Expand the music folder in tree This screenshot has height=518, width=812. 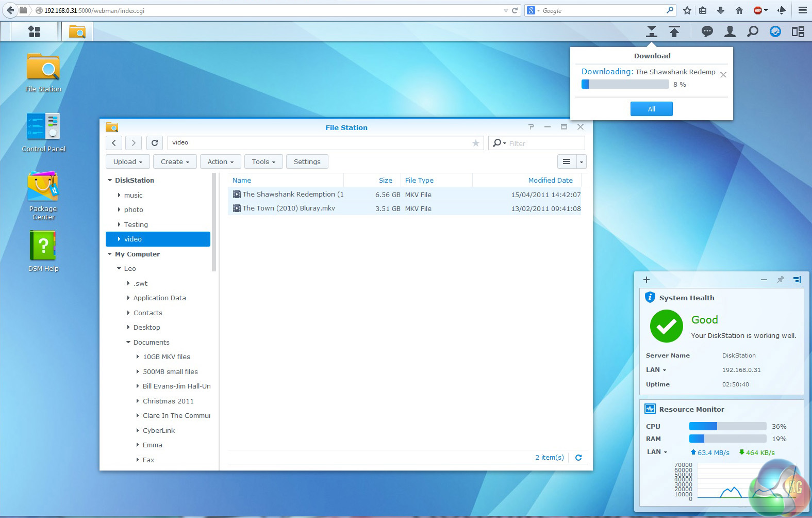tap(119, 195)
